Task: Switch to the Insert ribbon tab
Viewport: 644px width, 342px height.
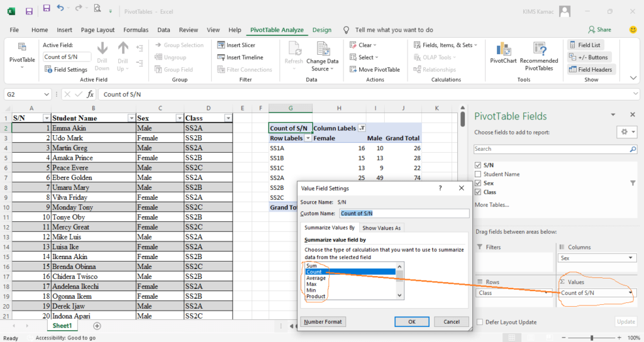Action: 65,30
